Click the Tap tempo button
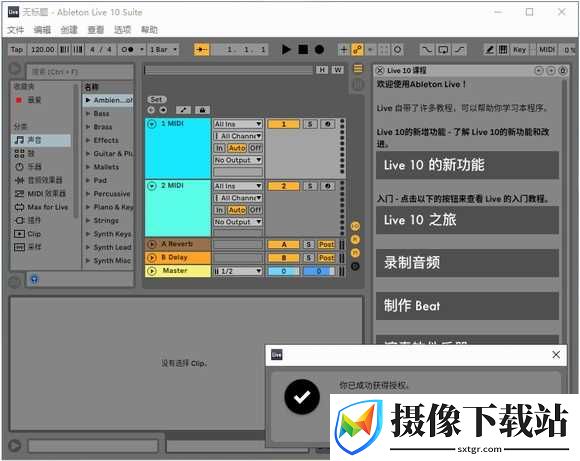The width and height of the screenshot is (580, 461). click(x=17, y=49)
